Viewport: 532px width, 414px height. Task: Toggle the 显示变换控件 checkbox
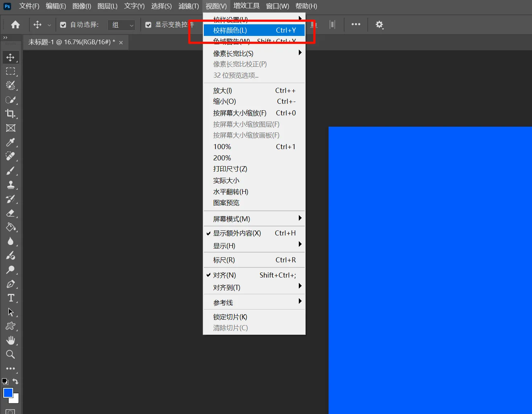(148, 25)
